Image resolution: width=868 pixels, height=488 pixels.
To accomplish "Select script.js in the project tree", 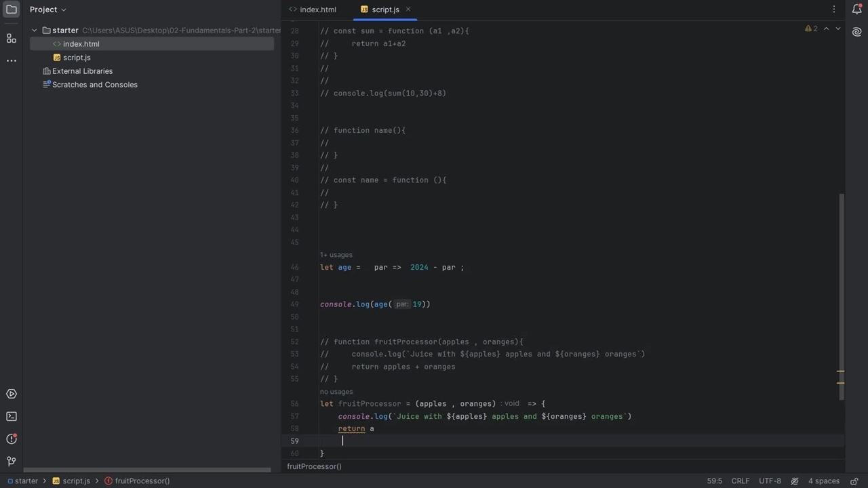I will point(77,58).
